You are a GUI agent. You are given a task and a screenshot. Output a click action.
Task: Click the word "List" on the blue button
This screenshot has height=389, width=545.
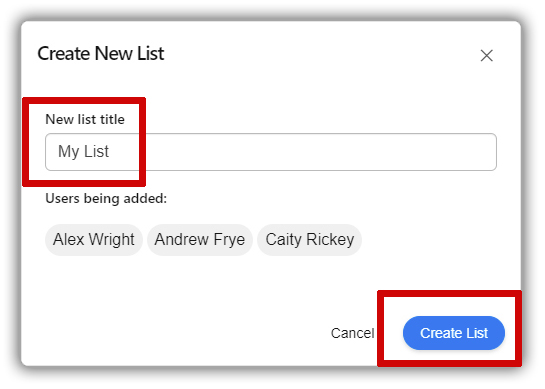477,333
